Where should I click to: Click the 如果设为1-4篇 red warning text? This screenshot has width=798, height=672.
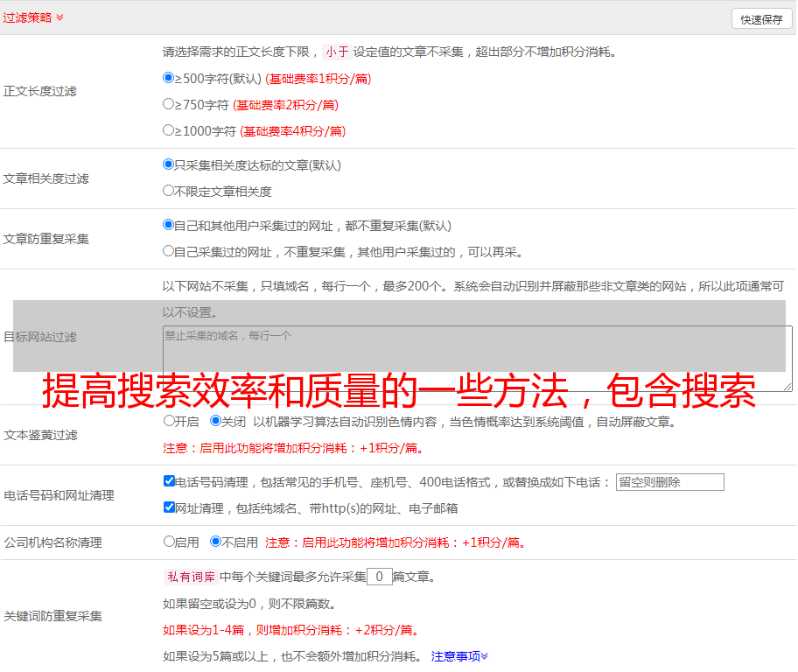[x=292, y=630]
